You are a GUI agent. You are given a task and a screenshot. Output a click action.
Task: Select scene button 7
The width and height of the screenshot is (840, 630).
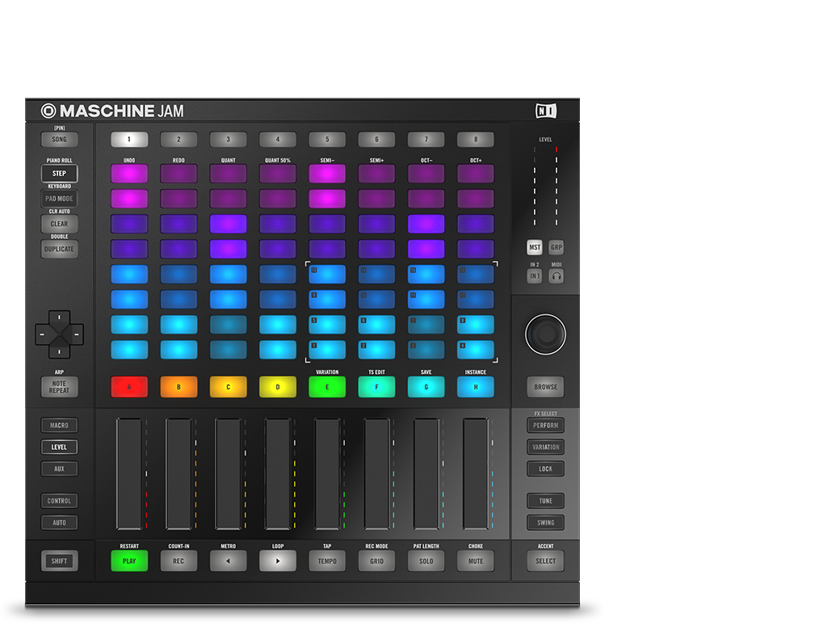click(x=426, y=139)
